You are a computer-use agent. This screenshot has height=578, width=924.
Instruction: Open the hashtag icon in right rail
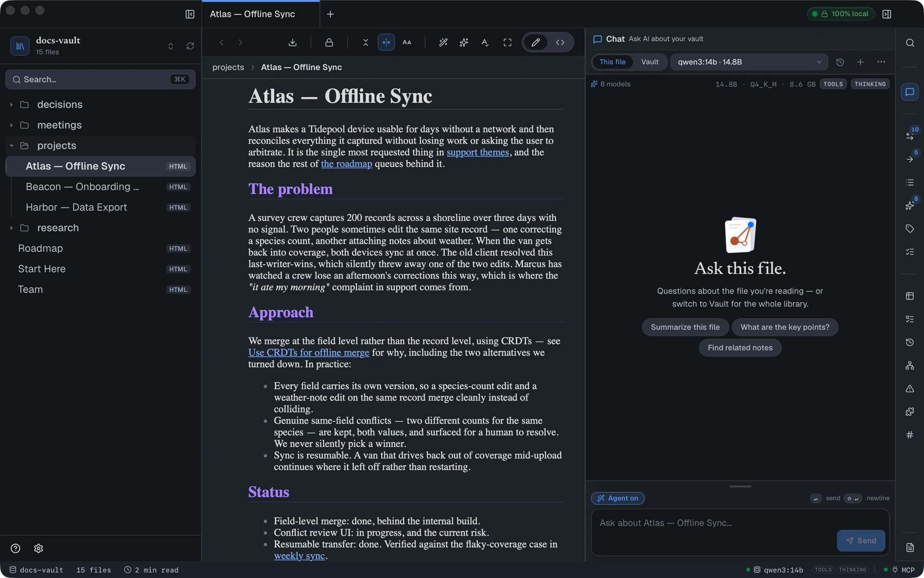click(910, 435)
